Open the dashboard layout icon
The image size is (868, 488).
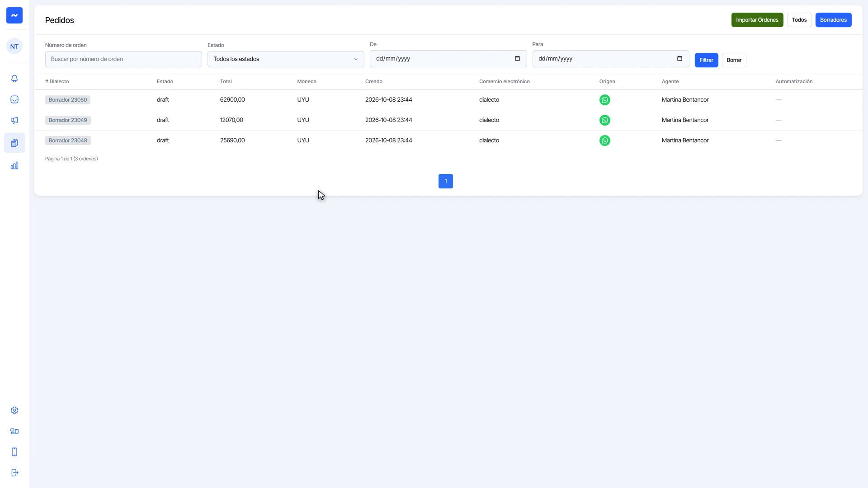click(14, 431)
